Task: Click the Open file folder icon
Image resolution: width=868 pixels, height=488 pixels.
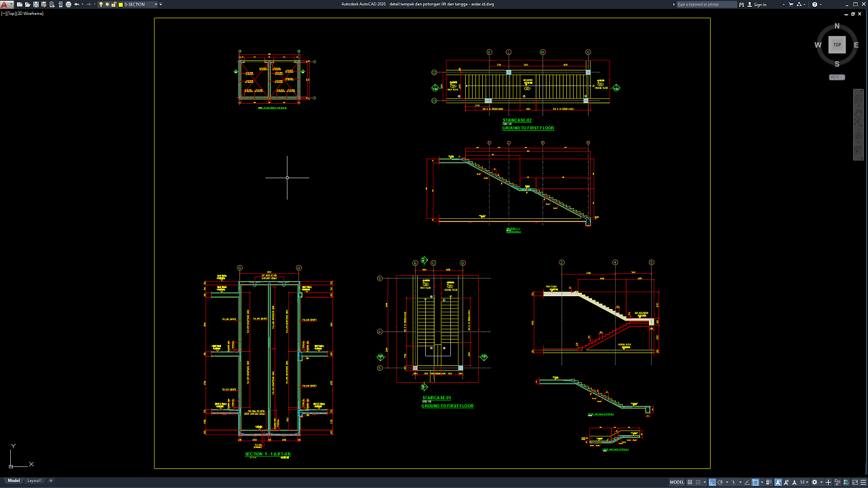Action: [26, 4]
